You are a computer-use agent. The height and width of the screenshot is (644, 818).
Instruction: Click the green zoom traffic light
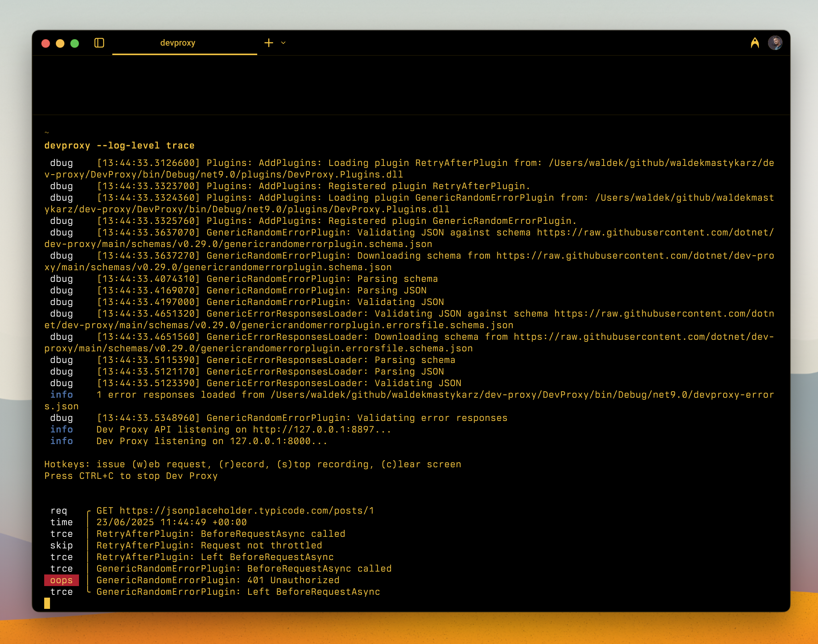pyautogui.click(x=74, y=43)
